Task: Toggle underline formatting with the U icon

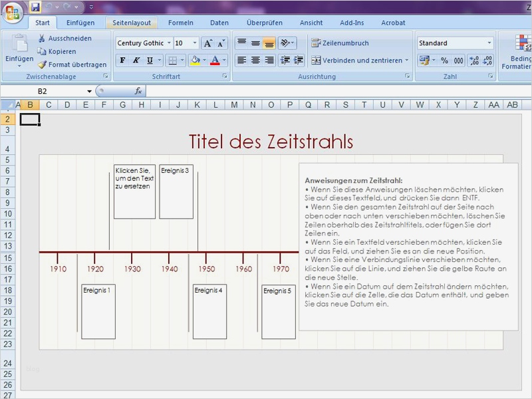Action: pyautogui.click(x=150, y=61)
